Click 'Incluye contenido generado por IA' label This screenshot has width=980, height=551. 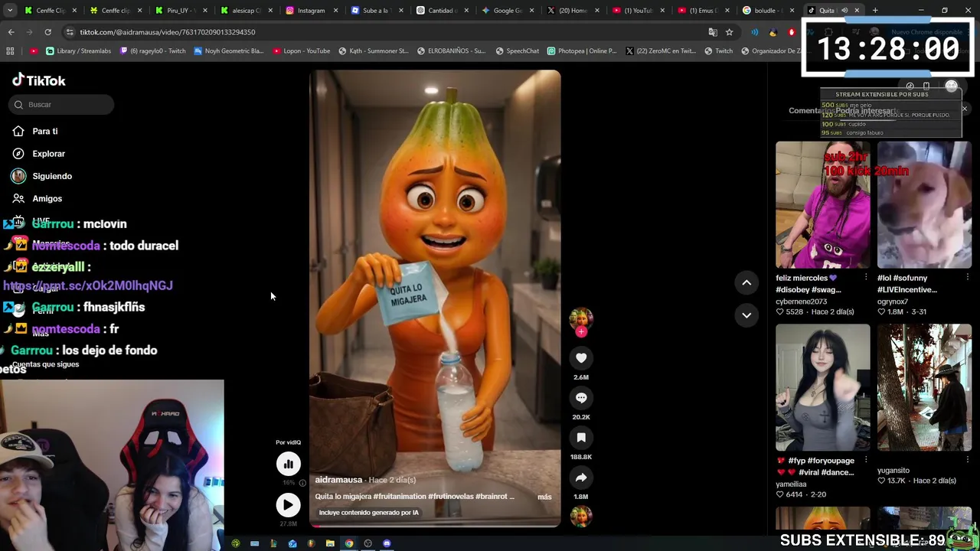pos(368,513)
